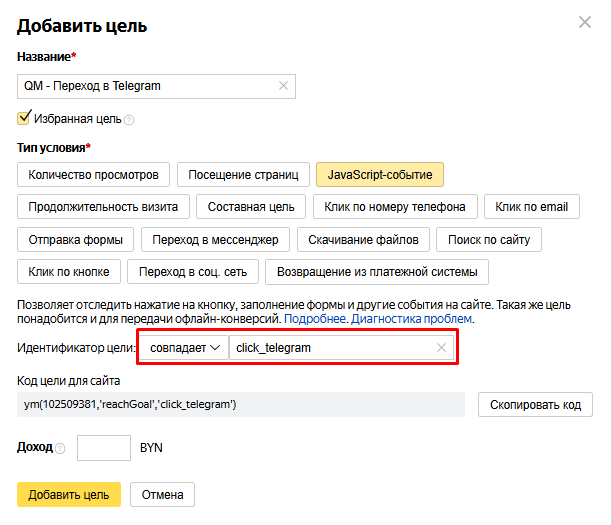Open the Диагностика проблем link
Screen dimensions: 612x525
411,319
